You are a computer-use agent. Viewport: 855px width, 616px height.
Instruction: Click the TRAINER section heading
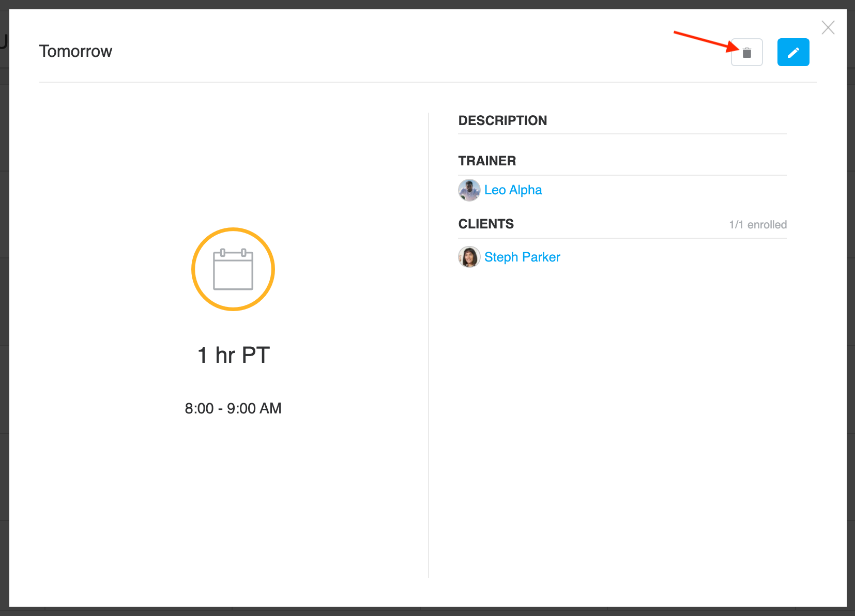point(487,161)
